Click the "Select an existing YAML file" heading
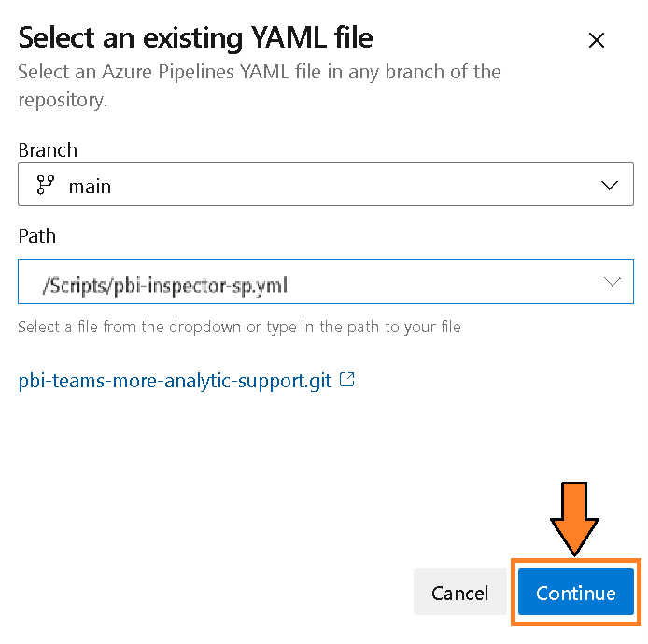Viewport: 648px width, 644px height. 195,38
